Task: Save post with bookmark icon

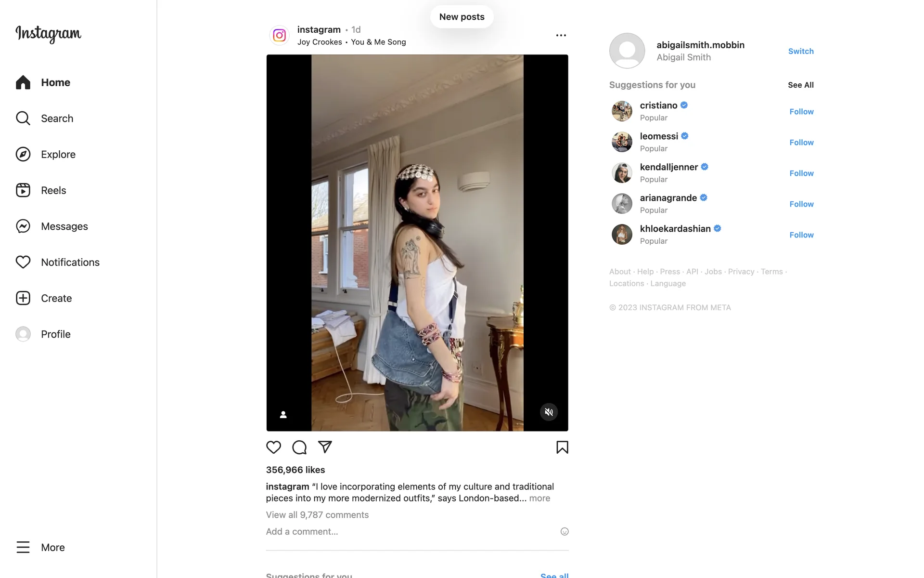Action: pyautogui.click(x=562, y=447)
